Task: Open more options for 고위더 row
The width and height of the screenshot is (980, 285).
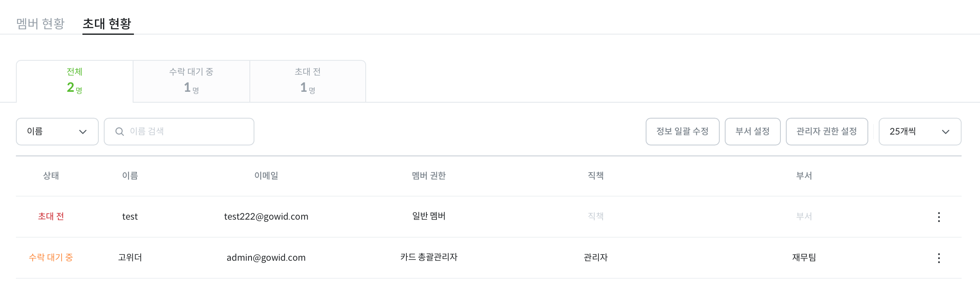Action: [x=939, y=258]
